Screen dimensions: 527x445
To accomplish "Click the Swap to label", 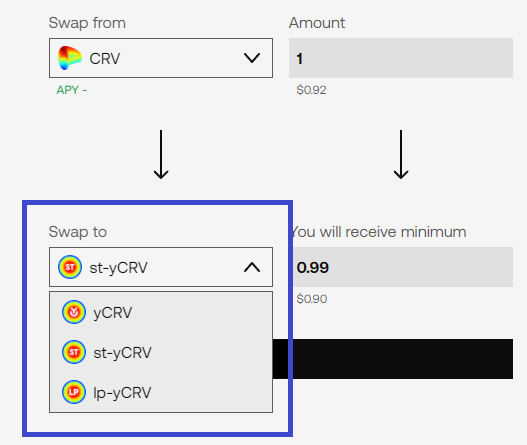I will tap(78, 232).
